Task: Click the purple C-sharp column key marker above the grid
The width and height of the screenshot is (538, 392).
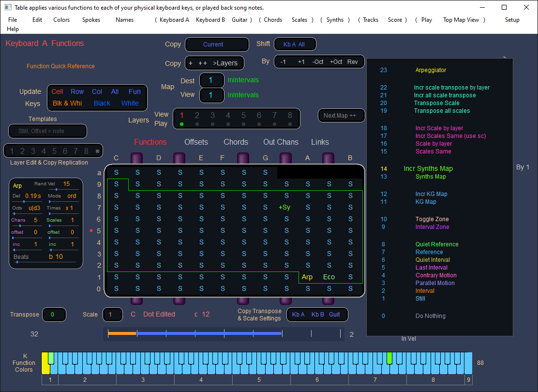Action: coord(137,158)
